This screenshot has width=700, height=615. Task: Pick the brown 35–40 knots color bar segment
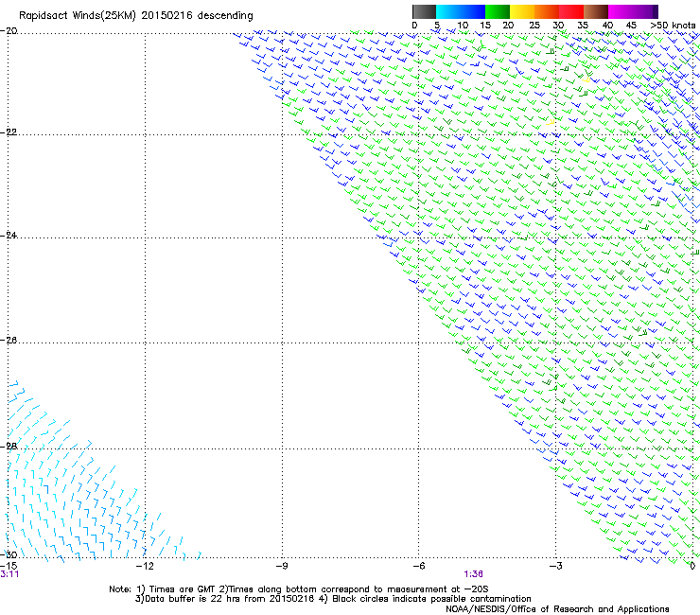point(596,11)
